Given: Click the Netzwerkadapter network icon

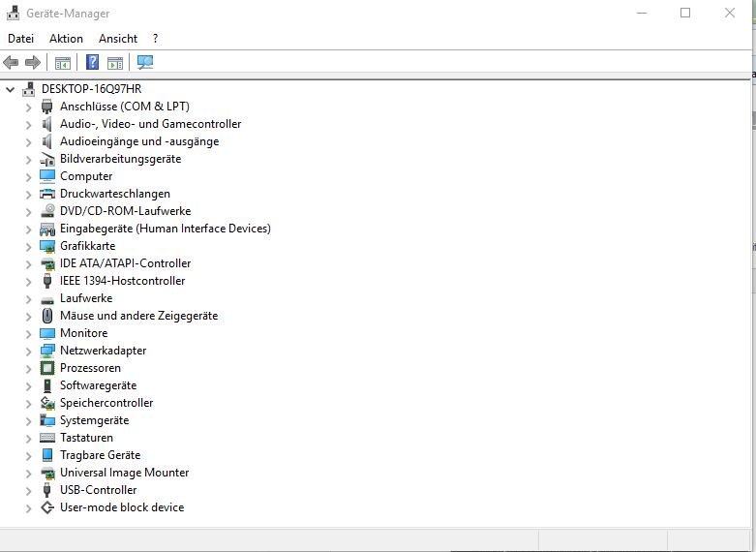Looking at the screenshot, I should (x=47, y=351).
